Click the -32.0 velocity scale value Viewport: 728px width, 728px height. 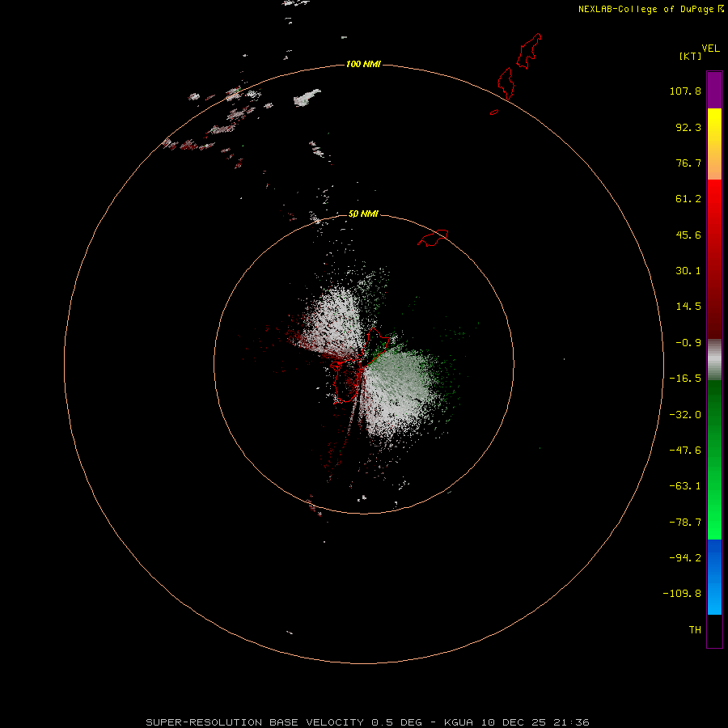685,415
